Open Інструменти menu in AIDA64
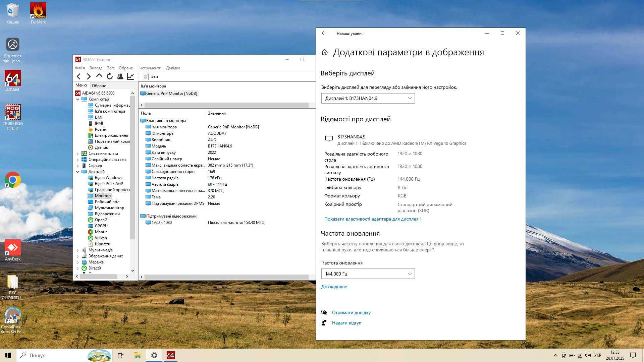 tap(150, 68)
